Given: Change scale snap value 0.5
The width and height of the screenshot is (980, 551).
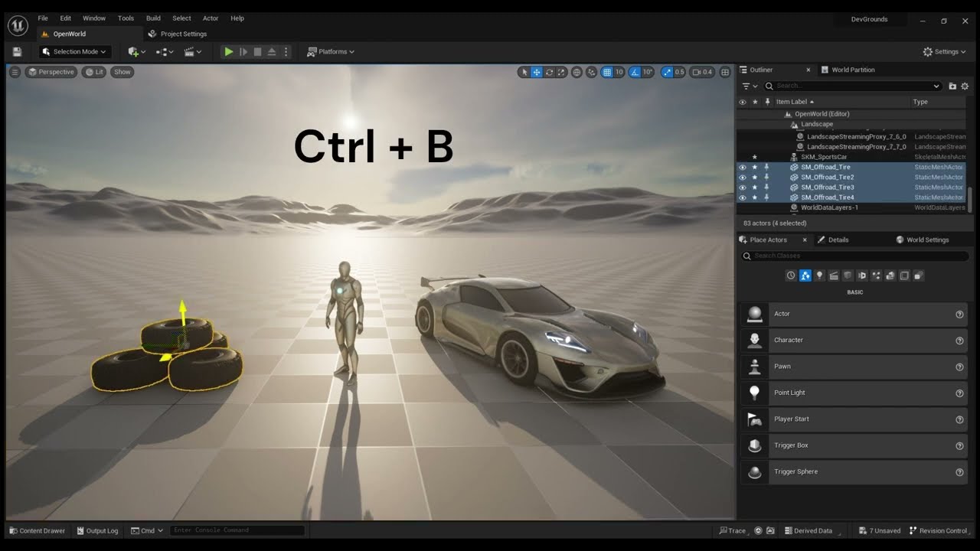Looking at the screenshot, I should tap(680, 72).
